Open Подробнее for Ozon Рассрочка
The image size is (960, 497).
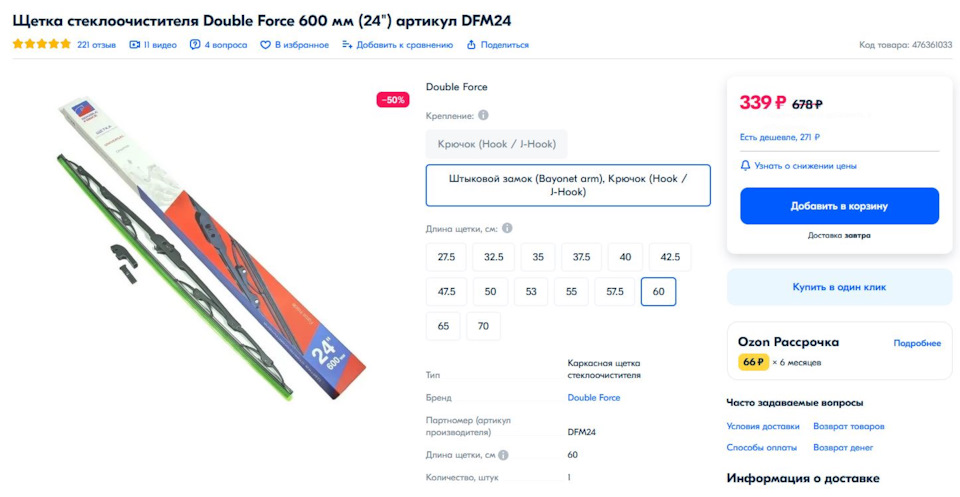pos(916,343)
